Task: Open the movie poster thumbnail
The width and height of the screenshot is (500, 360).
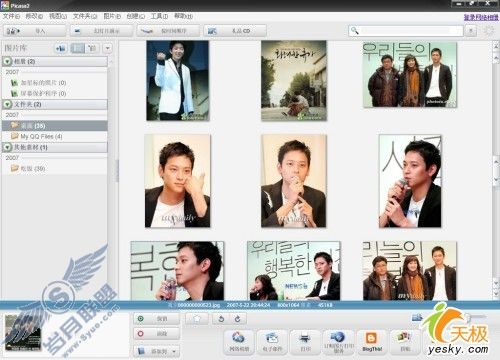Action: pos(294,81)
